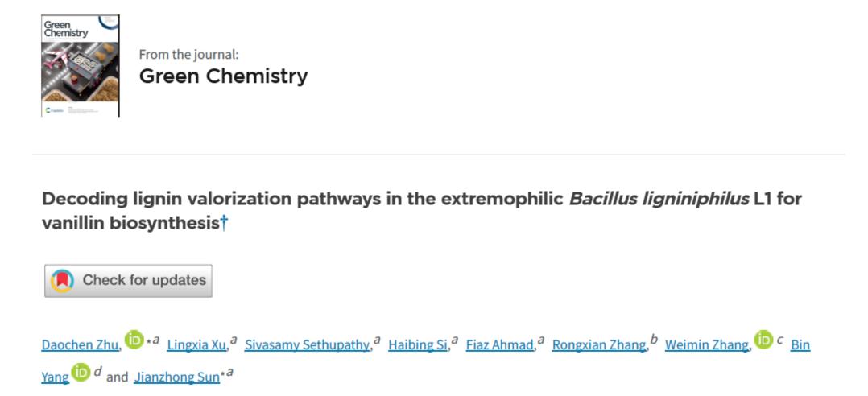Click the Crossmark bookmark icon in Check for updates
868x396 pixels.
tap(62, 281)
